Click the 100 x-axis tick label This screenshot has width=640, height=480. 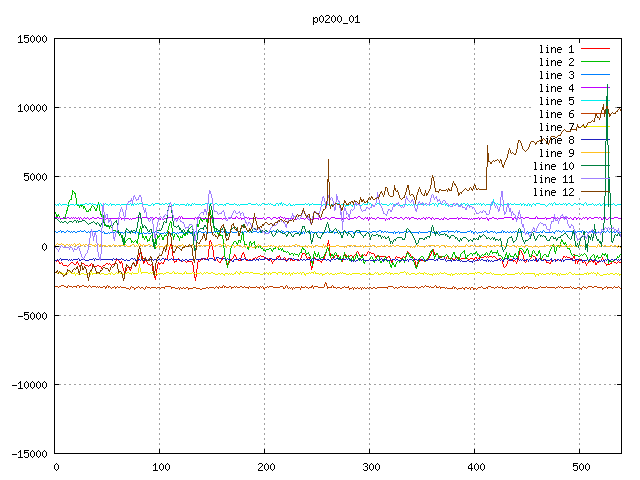pos(160,467)
